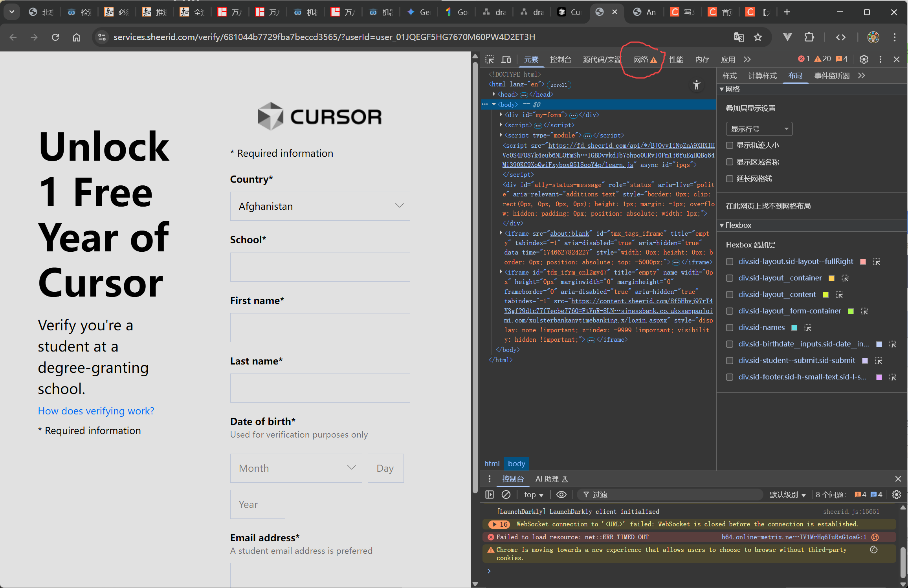Expand the head element node
908x588 pixels.
(x=494, y=94)
